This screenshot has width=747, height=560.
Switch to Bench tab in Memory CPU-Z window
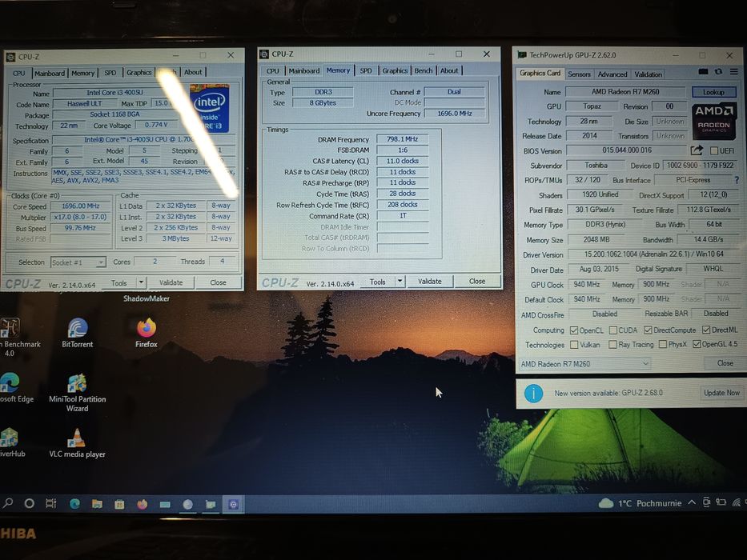pyautogui.click(x=423, y=70)
